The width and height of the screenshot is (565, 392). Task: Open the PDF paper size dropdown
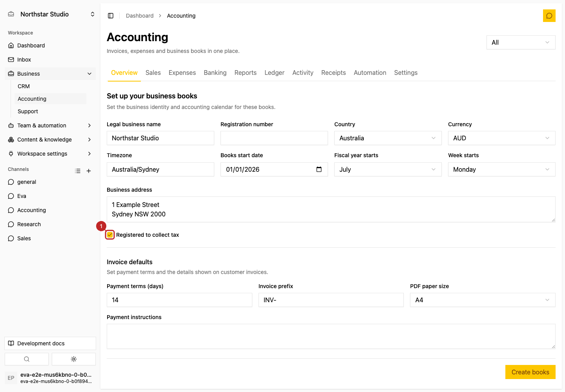pos(483,300)
